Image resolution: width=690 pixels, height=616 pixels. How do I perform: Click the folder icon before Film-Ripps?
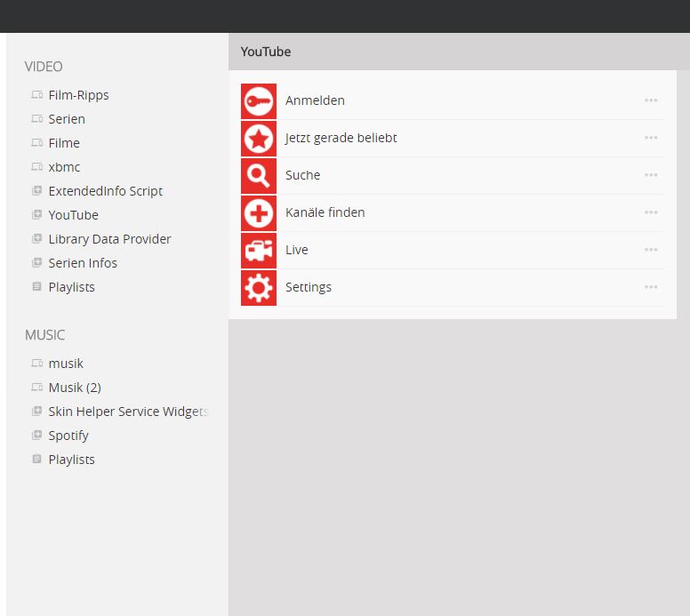coord(37,94)
